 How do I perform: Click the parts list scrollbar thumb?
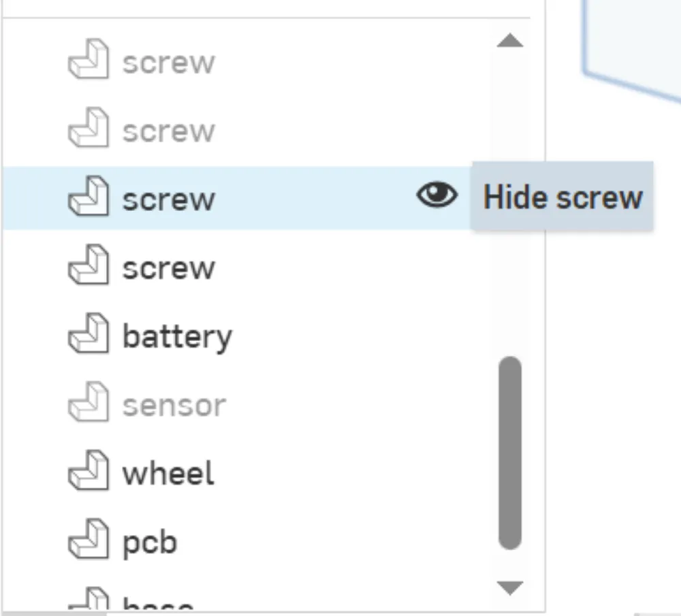(510, 453)
